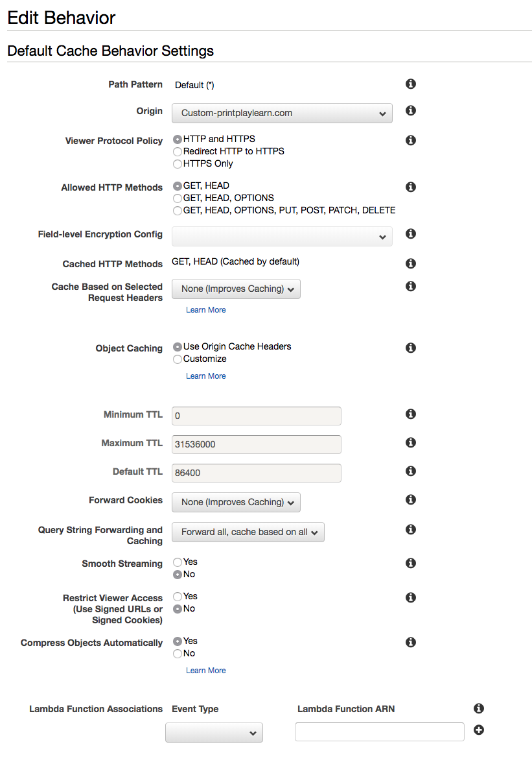Screen dimensions: 532x764
Task: Click info icon next to Path Pattern
Action: tap(410, 84)
